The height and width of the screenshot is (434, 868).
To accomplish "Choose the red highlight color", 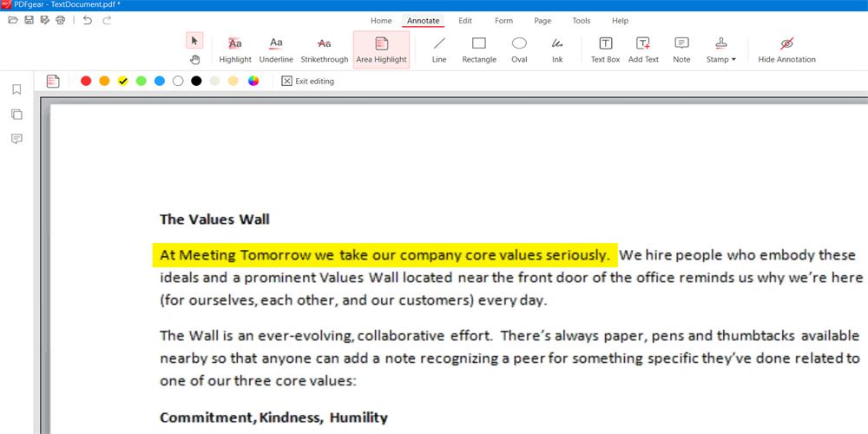I will (x=86, y=81).
